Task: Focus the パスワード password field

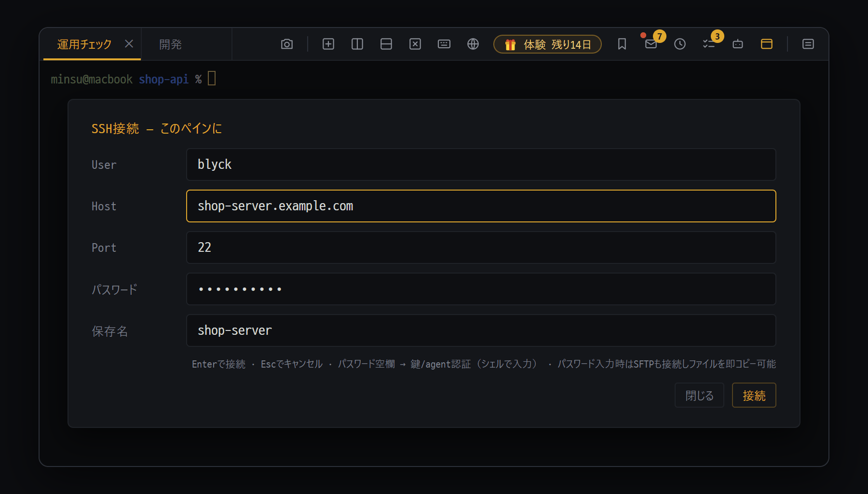Action: tap(481, 289)
